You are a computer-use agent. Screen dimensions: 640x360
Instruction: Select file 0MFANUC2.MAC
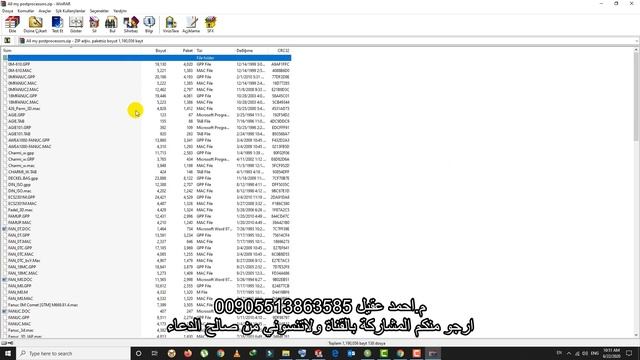[23, 89]
